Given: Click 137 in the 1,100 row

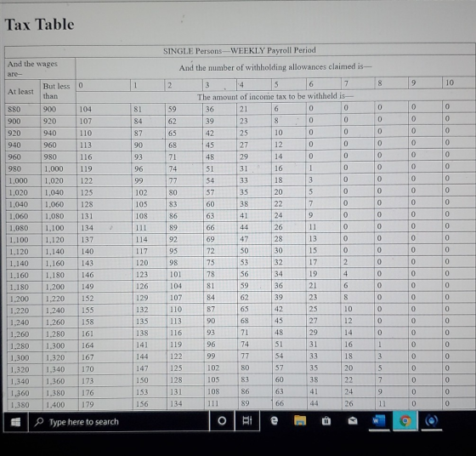Looking at the screenshot, I should point(87,240).
